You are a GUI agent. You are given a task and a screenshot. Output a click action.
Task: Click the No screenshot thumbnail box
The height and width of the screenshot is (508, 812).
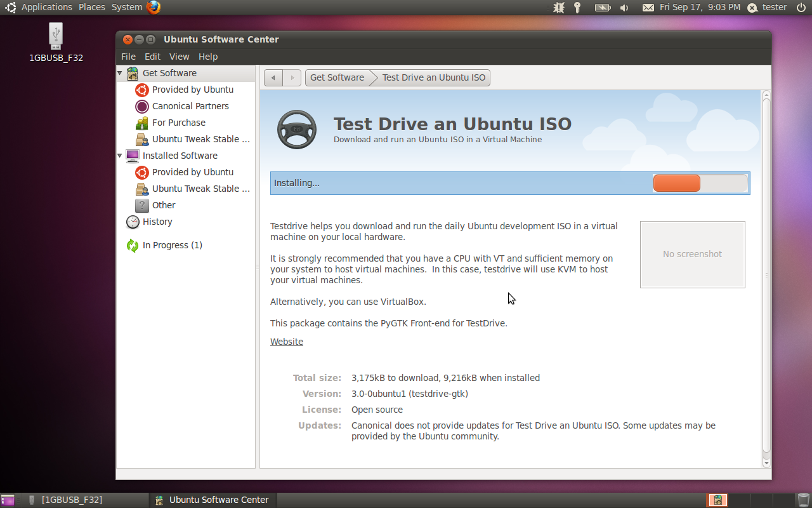point(693,254)
